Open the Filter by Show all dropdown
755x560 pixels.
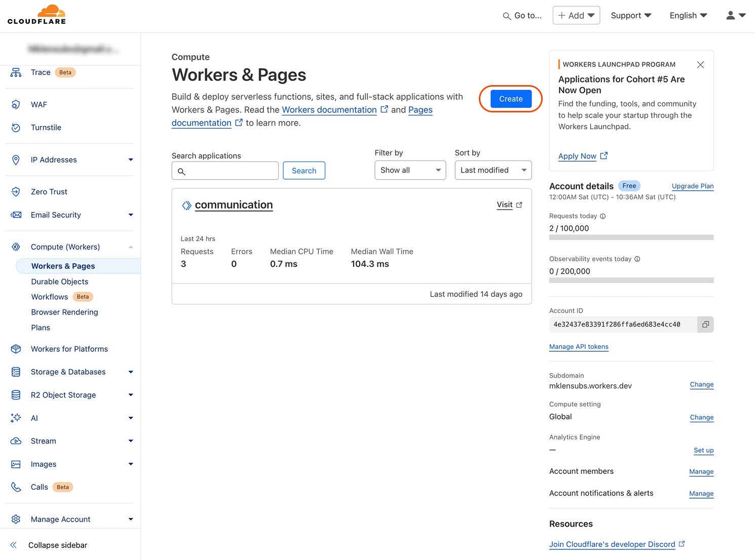coord(410,170)
